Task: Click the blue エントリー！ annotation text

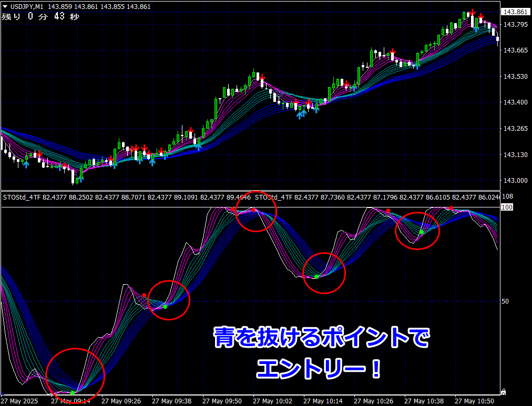Action: coord(319,368)
